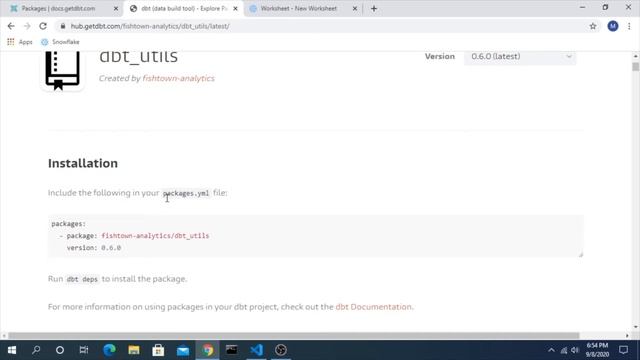This screenshot has height=360, width=640.
Task: Click the site lock icon
Action: click(x=62, y=26)
